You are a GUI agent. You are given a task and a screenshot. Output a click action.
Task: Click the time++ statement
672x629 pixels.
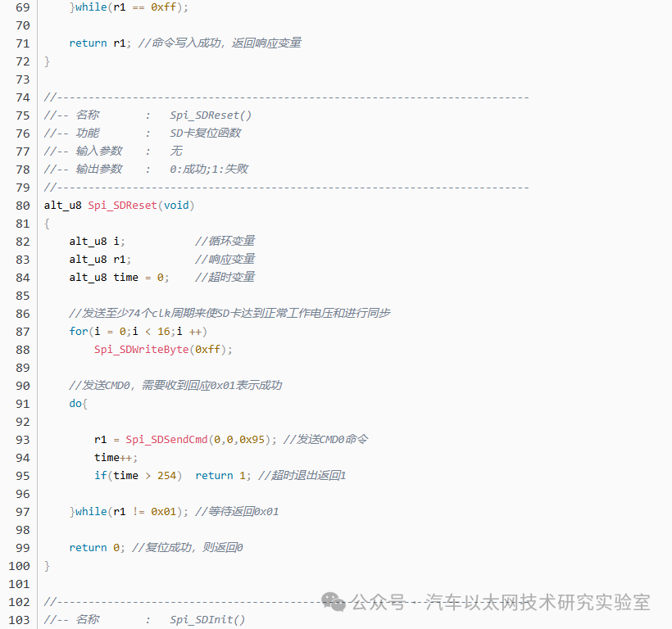click(x=116, y=458)
